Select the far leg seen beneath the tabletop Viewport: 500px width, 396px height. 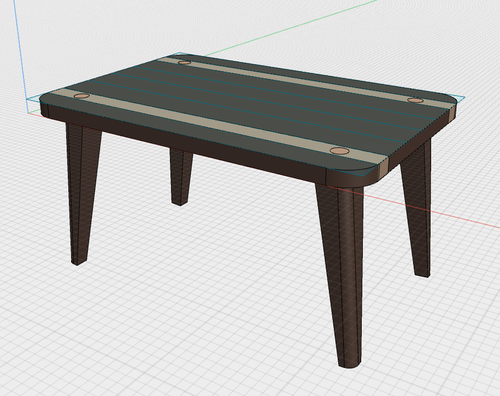181,177
